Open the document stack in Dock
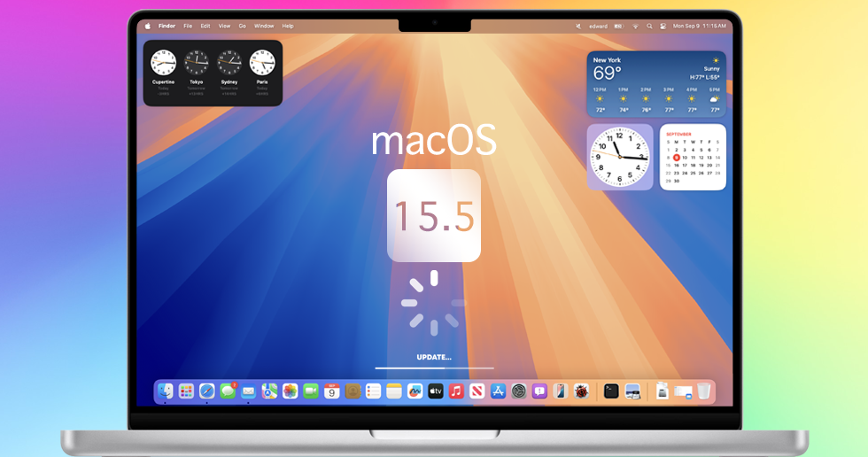The height and width of the screenshot is (457, 868). (663, 391)
